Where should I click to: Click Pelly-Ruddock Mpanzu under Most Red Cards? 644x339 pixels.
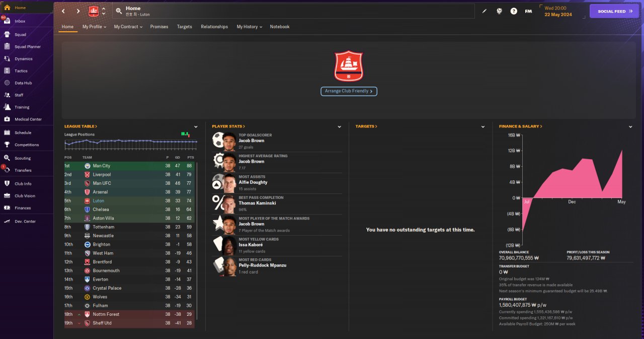(262, 265)
